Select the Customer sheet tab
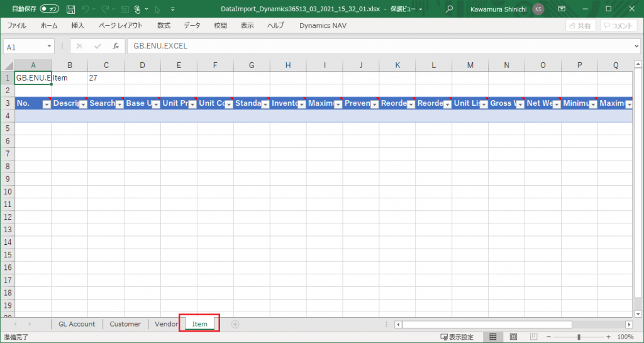The image size is (644, 343). pyautogui.click(x=125, y=324)
